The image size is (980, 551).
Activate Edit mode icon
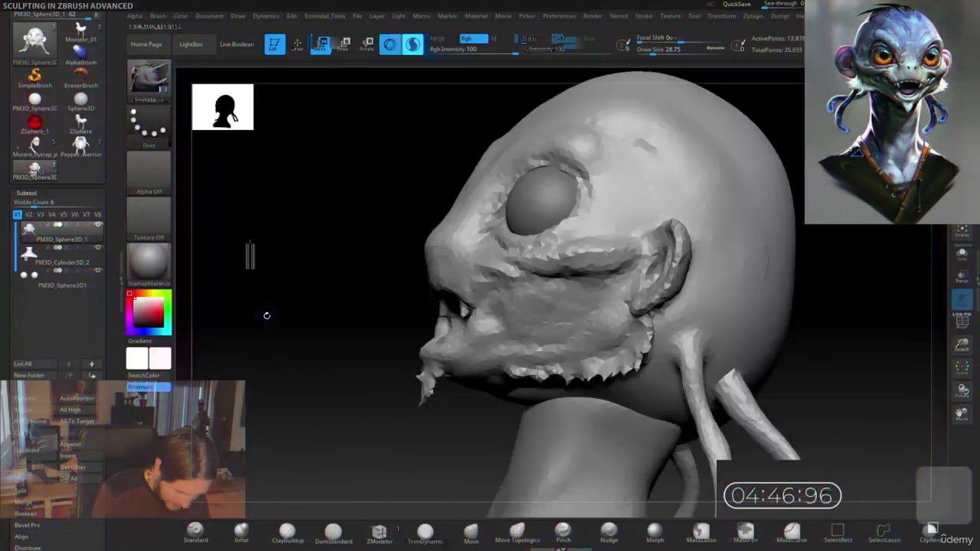point(275,44)
